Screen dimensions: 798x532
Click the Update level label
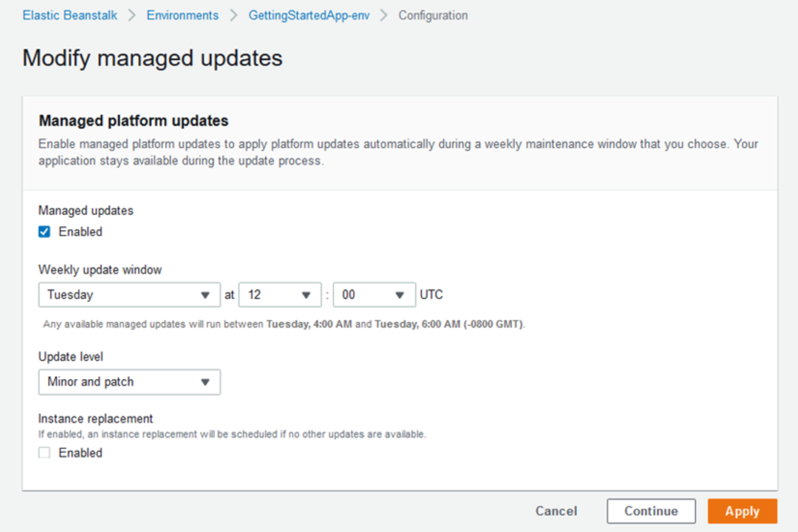[71, 357]
